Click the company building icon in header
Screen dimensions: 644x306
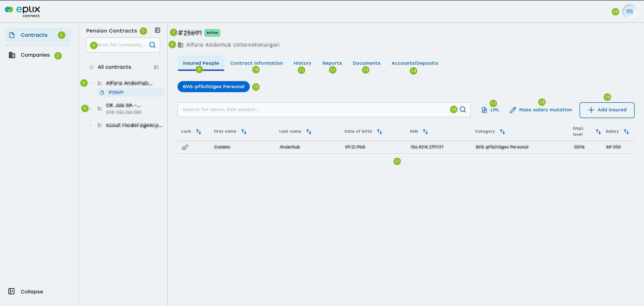[x=181, y=45]
